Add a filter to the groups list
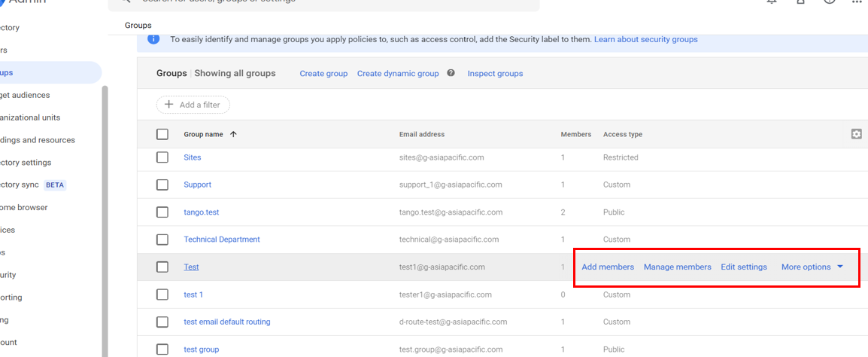Image resolution: width=868 pixels, height=357 pixels. 193,104
